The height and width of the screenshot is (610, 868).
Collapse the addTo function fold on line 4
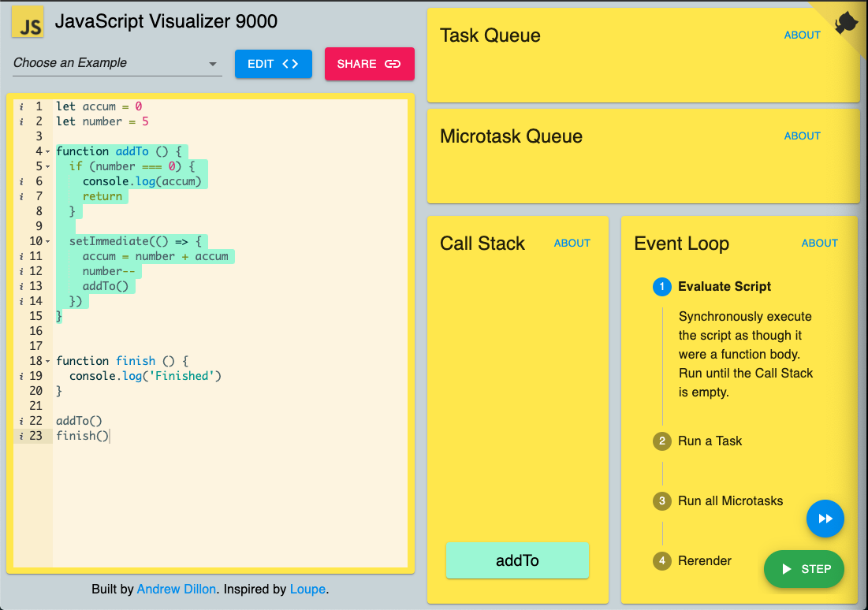click(x=48, y=151)
